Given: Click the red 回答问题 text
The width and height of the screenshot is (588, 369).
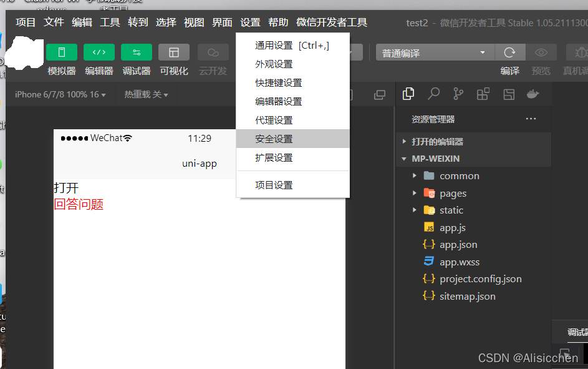Looking at the screenshot, I should 79,204.
